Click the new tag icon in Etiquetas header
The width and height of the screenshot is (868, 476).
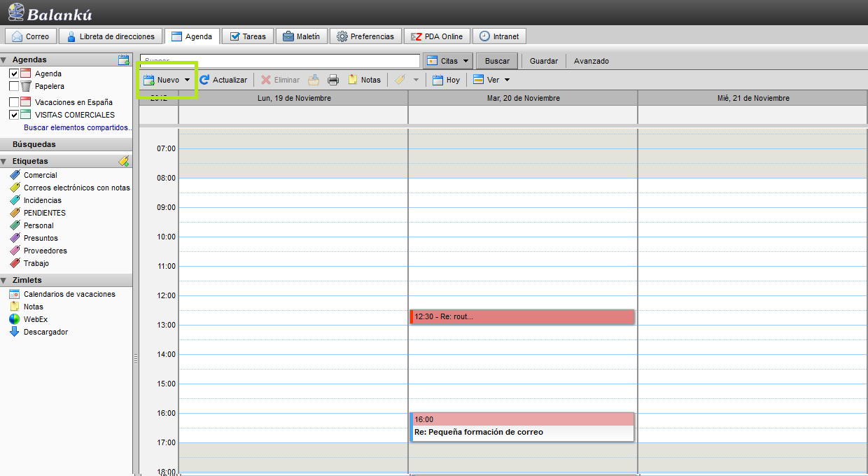[124, 161]
